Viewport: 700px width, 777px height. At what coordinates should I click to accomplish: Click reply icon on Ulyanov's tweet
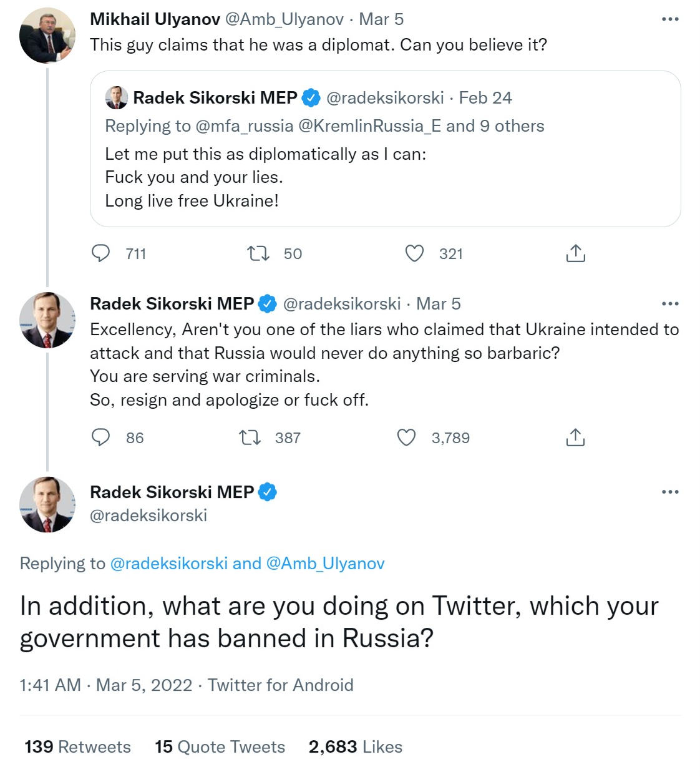(100, 253)
